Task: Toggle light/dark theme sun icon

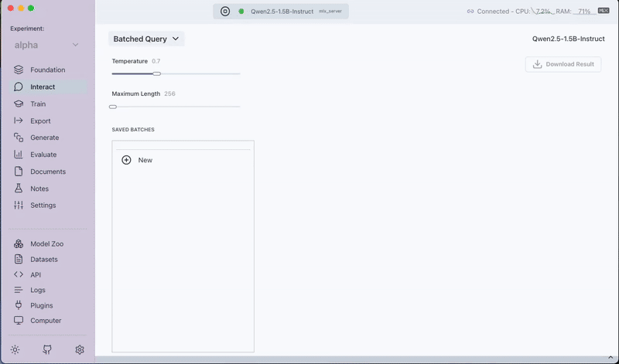Action: point(15,349)
